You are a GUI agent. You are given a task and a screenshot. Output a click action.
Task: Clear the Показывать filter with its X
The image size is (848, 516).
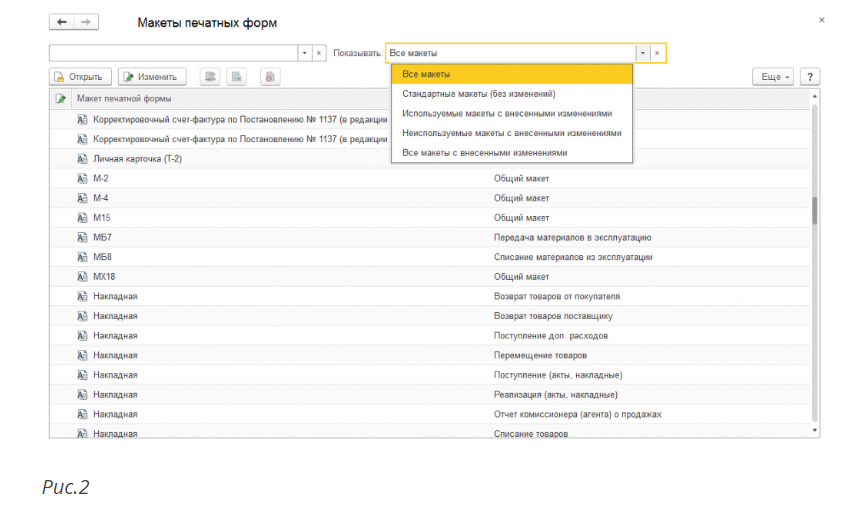[x=656, y=53]
